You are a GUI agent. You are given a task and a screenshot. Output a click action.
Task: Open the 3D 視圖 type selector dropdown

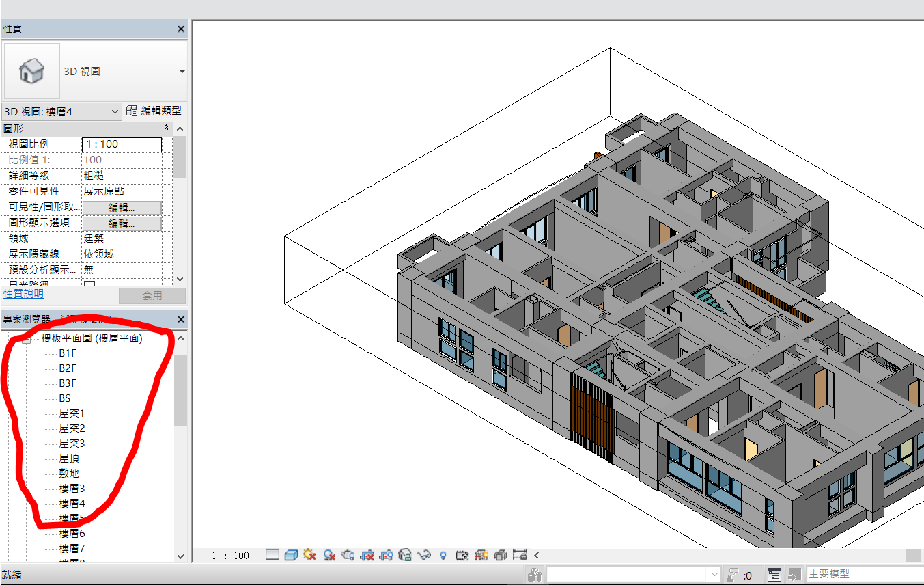tap(182, 71)
